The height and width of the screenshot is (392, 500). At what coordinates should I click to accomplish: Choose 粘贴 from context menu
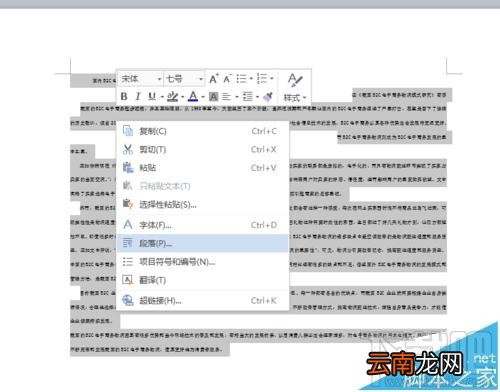(x=203, y=168)
